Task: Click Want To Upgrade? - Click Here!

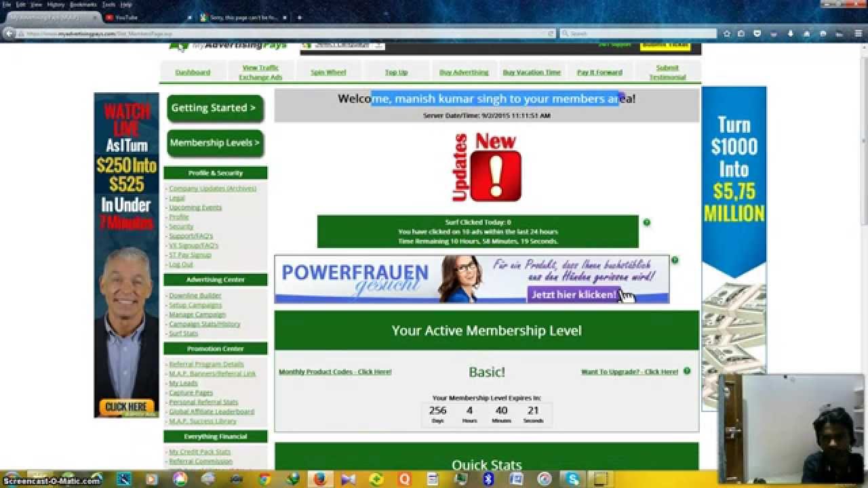Action: (x=629, y=371)
